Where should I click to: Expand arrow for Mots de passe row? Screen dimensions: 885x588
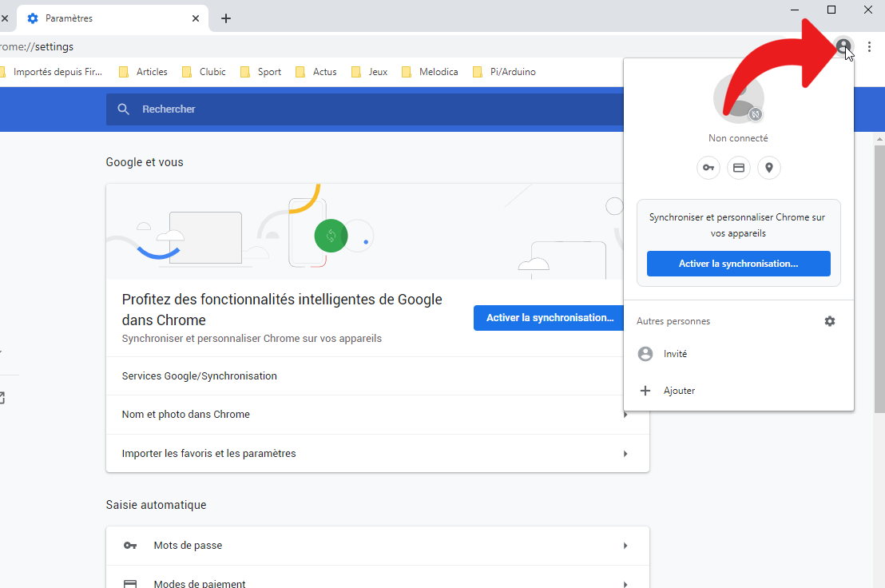[625, 546]
